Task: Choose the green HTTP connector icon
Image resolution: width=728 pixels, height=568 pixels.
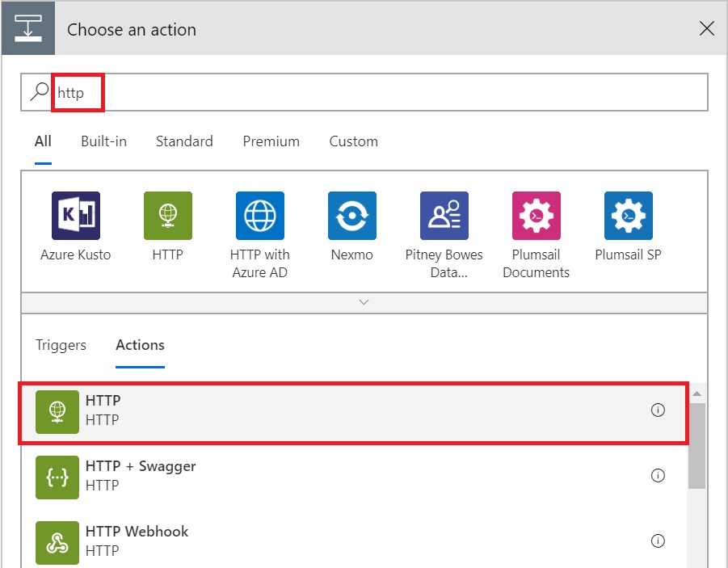Action: pos(167,216)
